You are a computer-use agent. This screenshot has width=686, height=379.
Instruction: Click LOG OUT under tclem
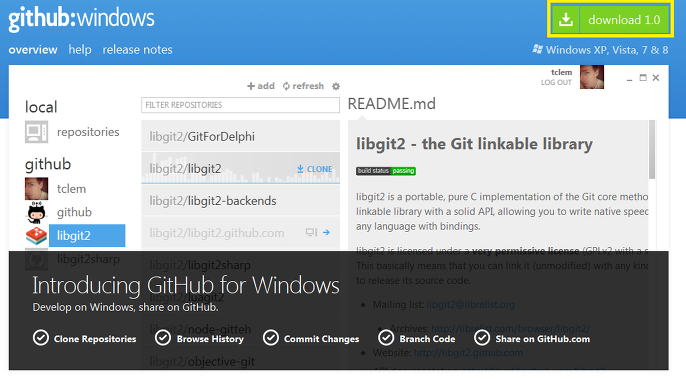pyautogui.click(x=556, y=82)
